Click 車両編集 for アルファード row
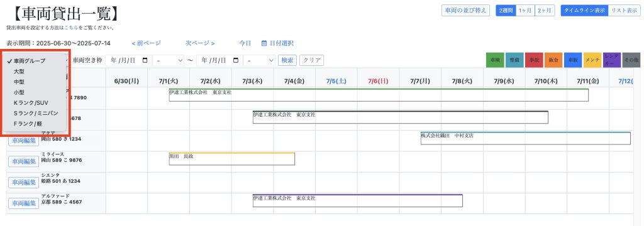 tap(24, 203)
